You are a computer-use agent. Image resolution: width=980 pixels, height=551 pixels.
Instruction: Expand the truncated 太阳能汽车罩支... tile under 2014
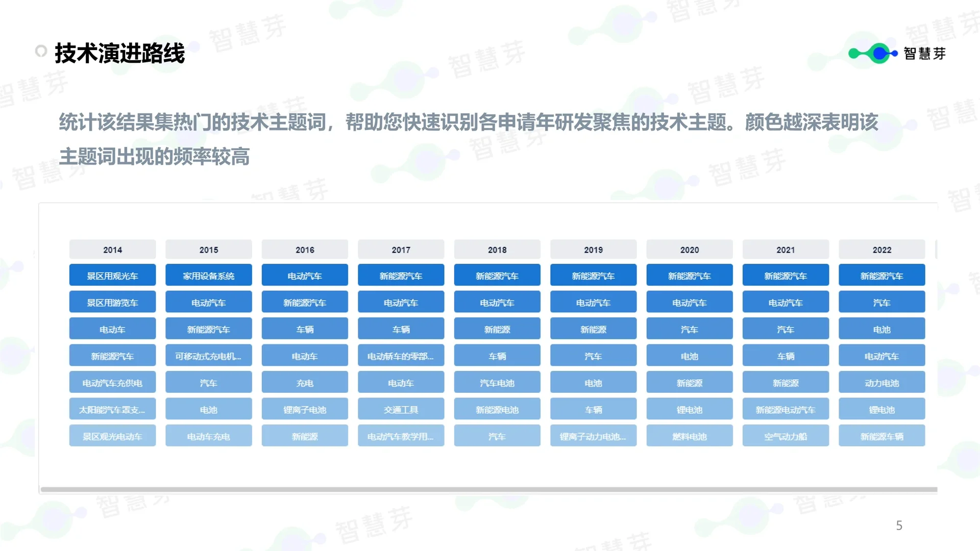(112, 409)
